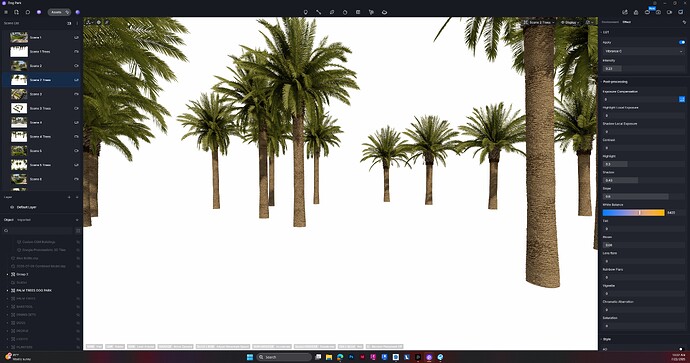Open the Display dropdown in viewport

[570, 22]
